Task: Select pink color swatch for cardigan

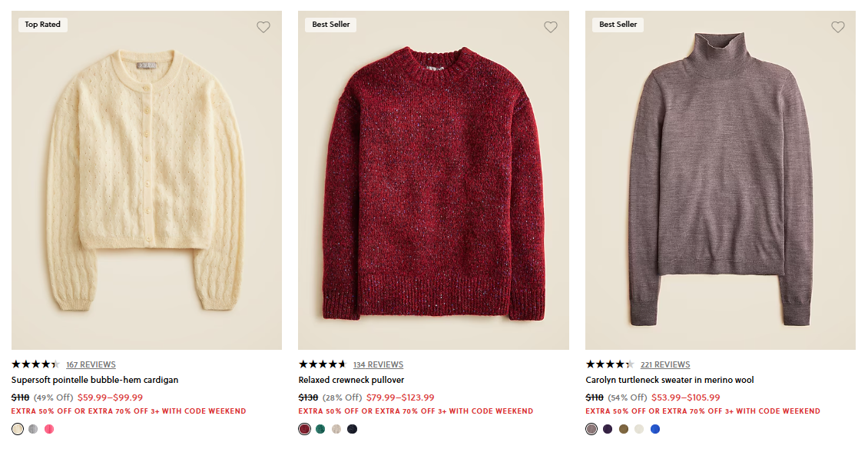Action: [x=49, y=429]
